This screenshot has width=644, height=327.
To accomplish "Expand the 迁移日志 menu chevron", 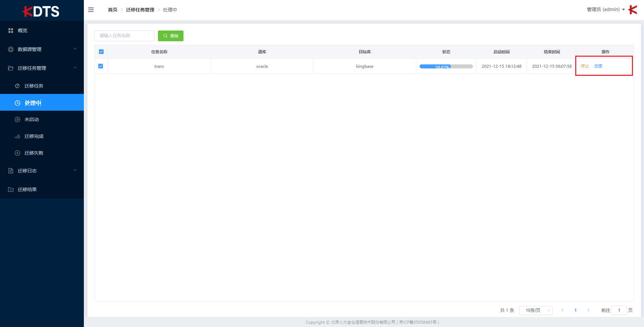I will click(75, 170).
